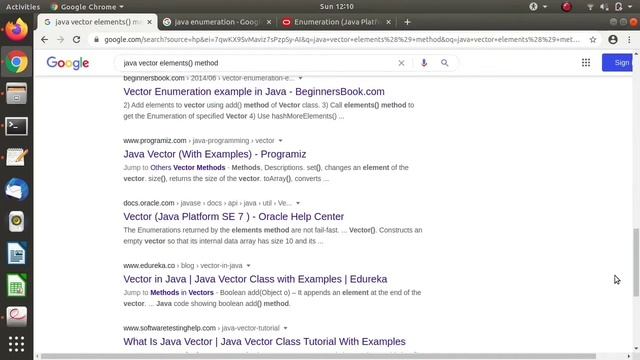The height and width of the screenshot is (360, 640).
Task: Jump to Methods in Vectors link
Action: [x=182, y=292]
